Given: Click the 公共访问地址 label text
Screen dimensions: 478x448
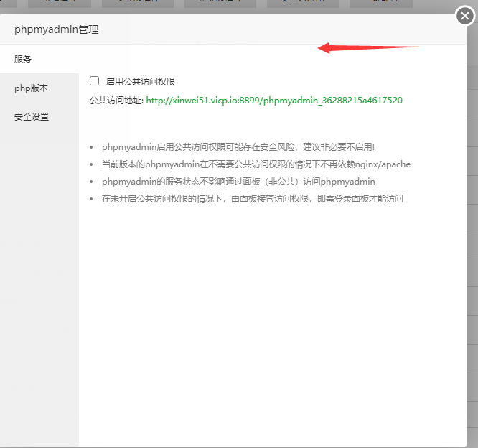Looking at the screenshot, I should pyautogui.click(x=116, y=101).
